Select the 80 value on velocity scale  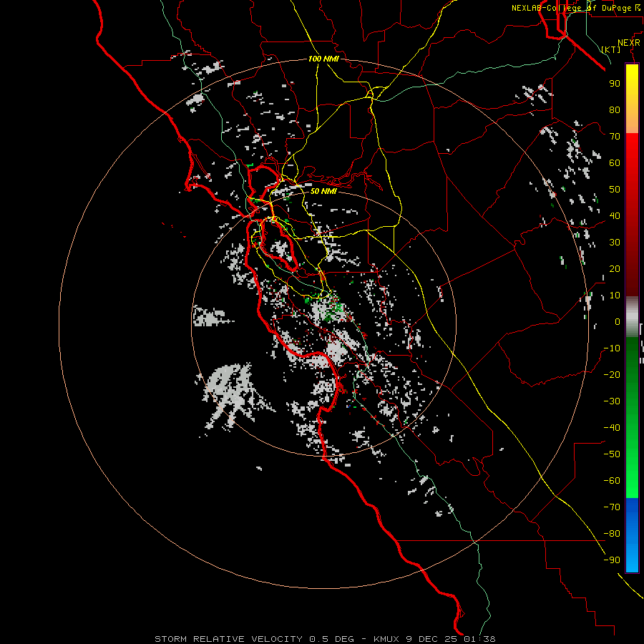[615, 110]
